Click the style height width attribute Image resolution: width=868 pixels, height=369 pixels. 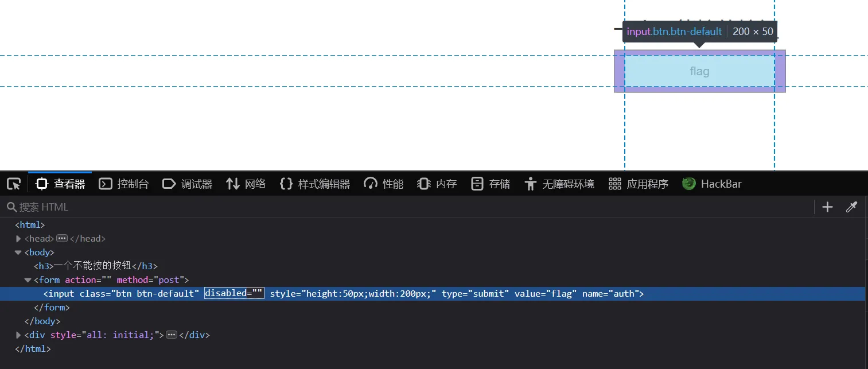click(x=353, y=294)
